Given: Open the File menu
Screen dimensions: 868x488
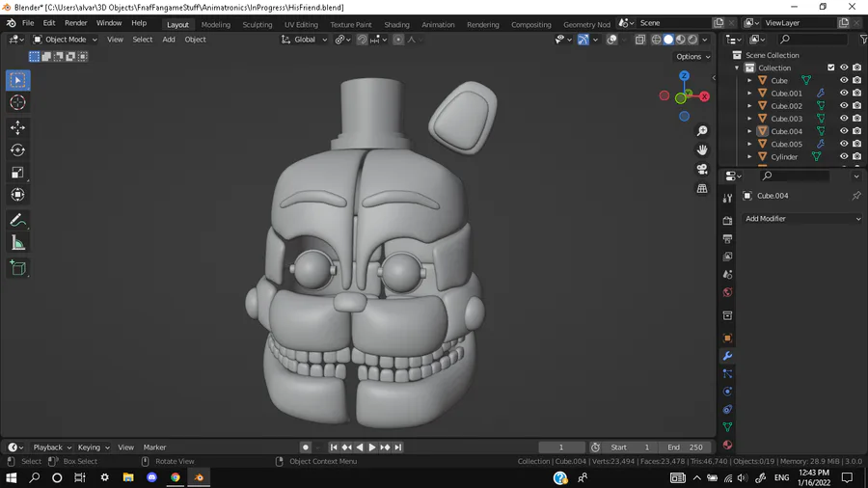Looking at the screenshot, I should tap(28, 23).
